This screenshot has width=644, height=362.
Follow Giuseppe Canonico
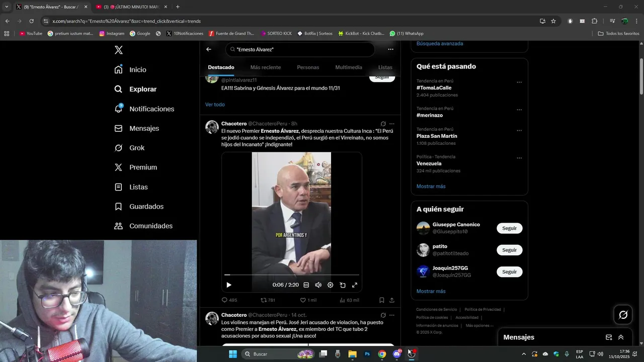point(509,228)
